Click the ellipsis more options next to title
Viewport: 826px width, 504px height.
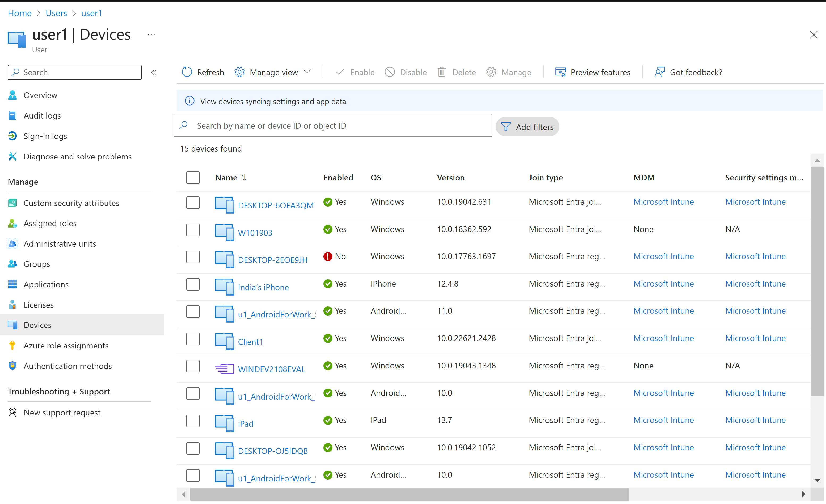[x=151, y=35]
